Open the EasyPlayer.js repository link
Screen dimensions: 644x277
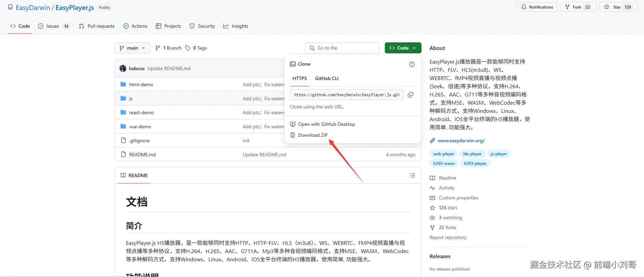click(75, 8)
